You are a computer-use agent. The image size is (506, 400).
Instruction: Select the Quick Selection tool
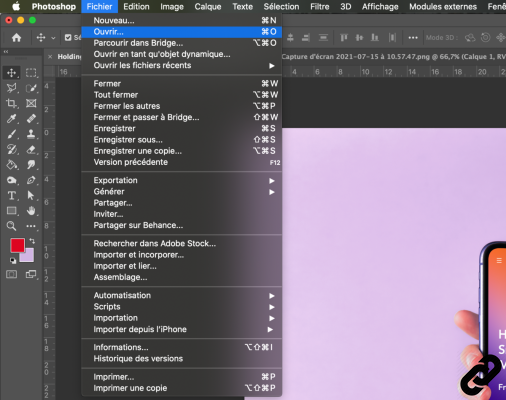click(31, 88)
